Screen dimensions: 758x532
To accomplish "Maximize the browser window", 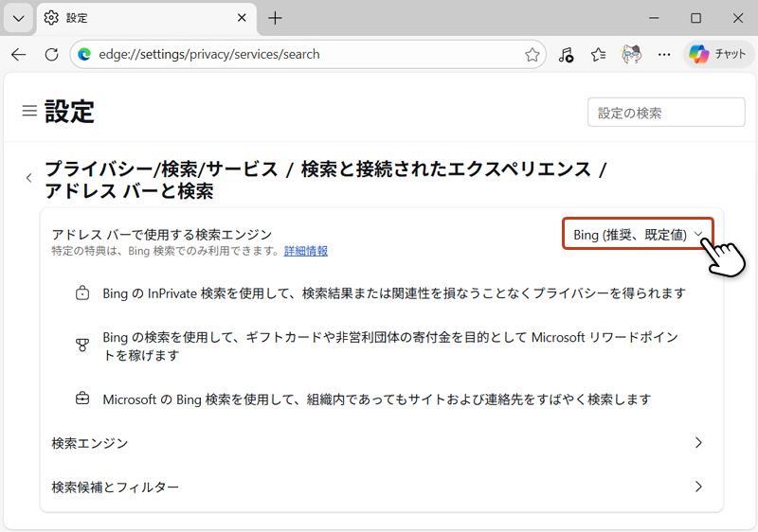I will (695, 18).
